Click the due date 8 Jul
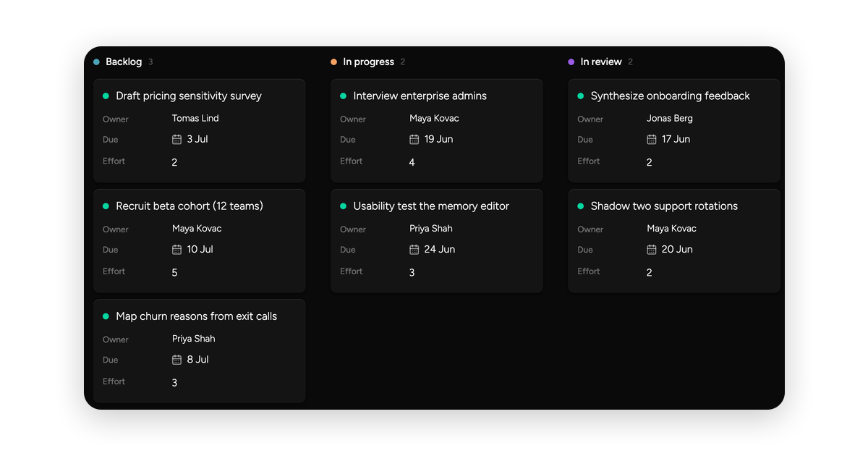This screenshot has width=868, height=456. (x=197, y=359)
